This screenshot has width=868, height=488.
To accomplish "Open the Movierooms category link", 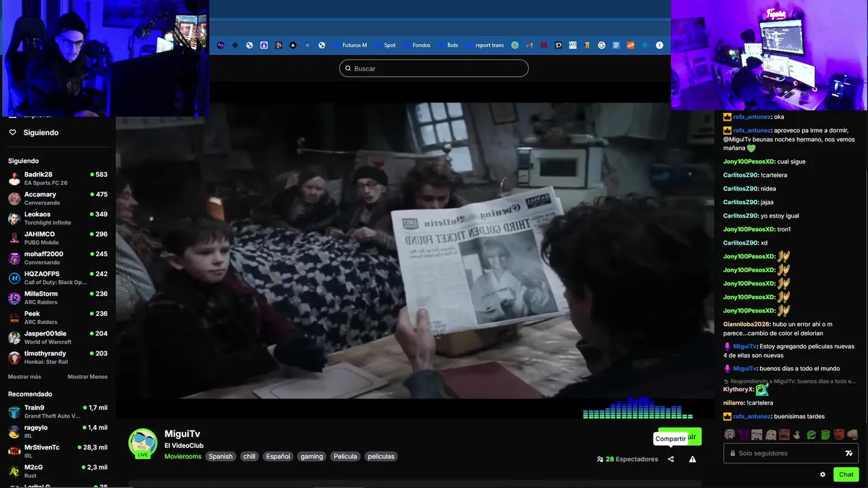I will [183, 456].
